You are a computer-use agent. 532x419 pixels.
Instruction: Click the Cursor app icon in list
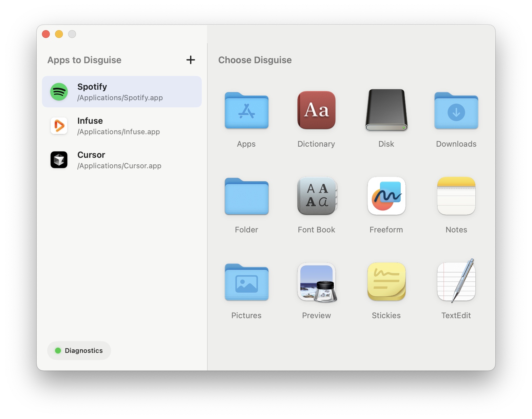pyautogui.click(x=59, y=160)
